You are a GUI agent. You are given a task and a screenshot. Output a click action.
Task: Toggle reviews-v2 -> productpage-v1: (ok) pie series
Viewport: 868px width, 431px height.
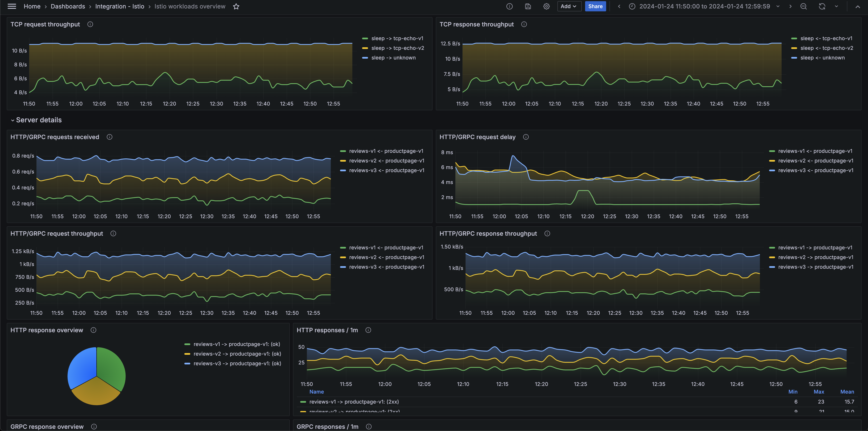[237, 354]
